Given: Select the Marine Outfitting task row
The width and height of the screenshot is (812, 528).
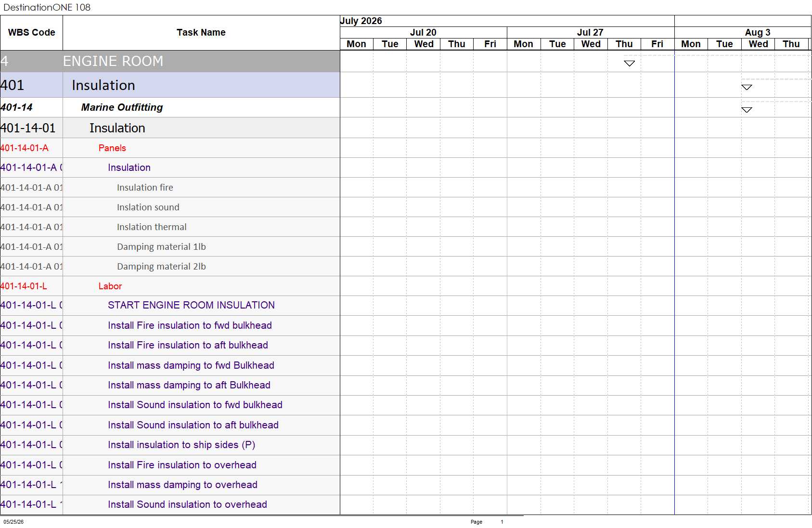Looking at the screenshot, I should [170, 107].
